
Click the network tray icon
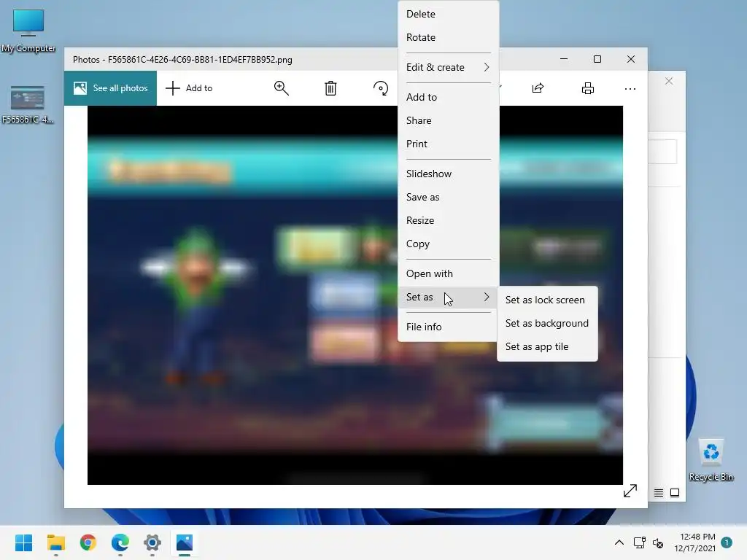[639, 542]
